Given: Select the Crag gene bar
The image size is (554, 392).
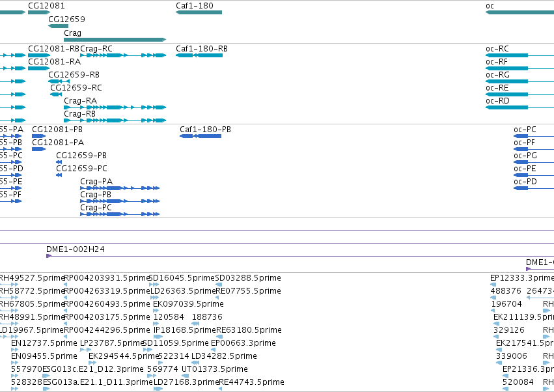Looking at the screenshot, I should click(115, 40).
